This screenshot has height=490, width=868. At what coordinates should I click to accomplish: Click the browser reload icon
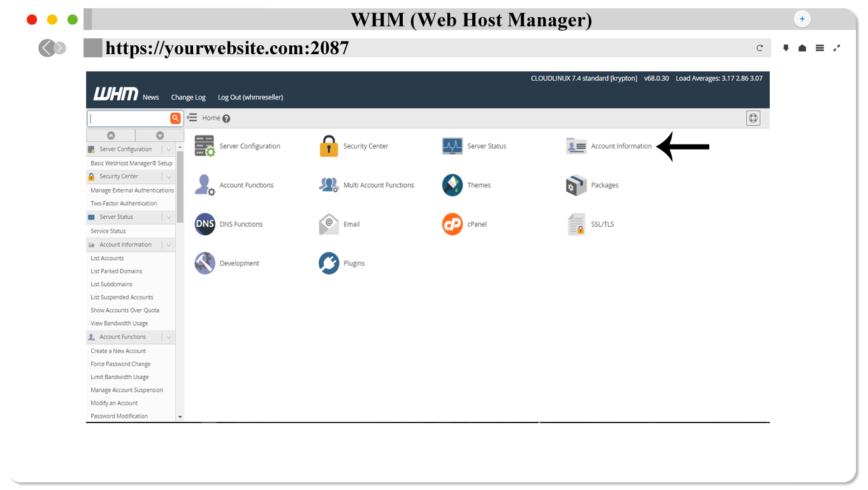(760, 48)
